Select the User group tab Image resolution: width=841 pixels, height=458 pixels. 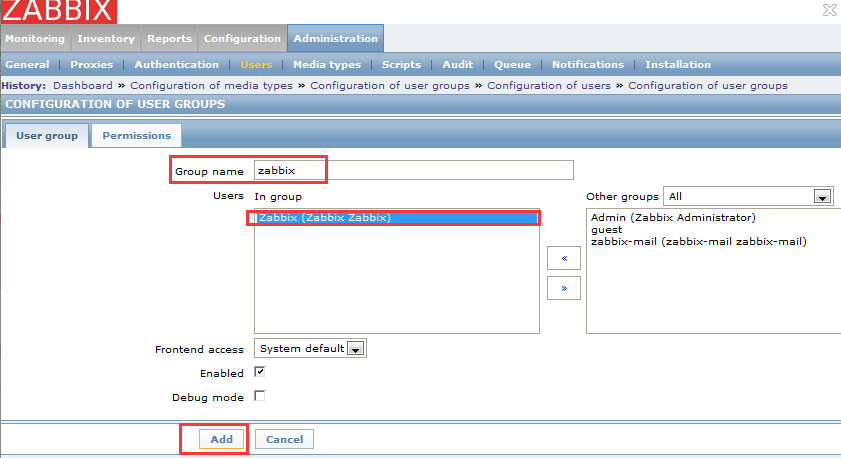47,135
